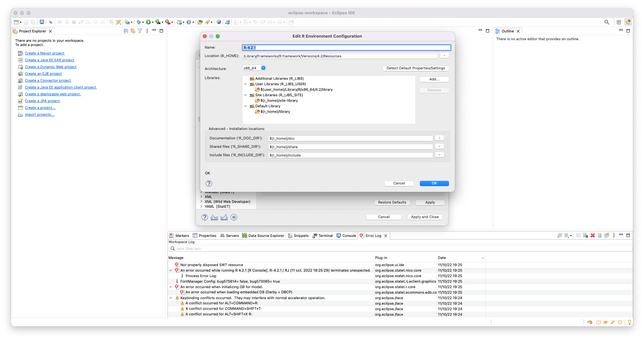Click Detect Default Properties/Settings button
Screen dimensions: 644x340
click(416, 68)
